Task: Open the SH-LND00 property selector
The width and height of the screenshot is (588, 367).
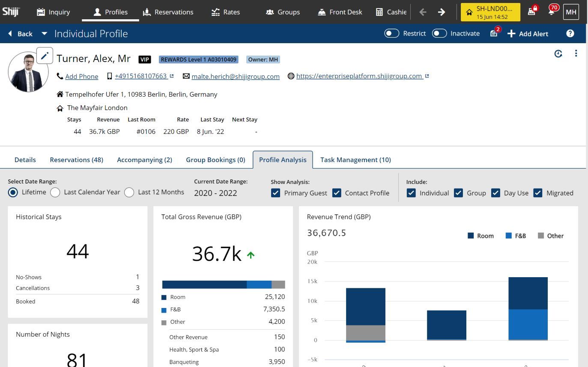Action: (x=490, y=12)
